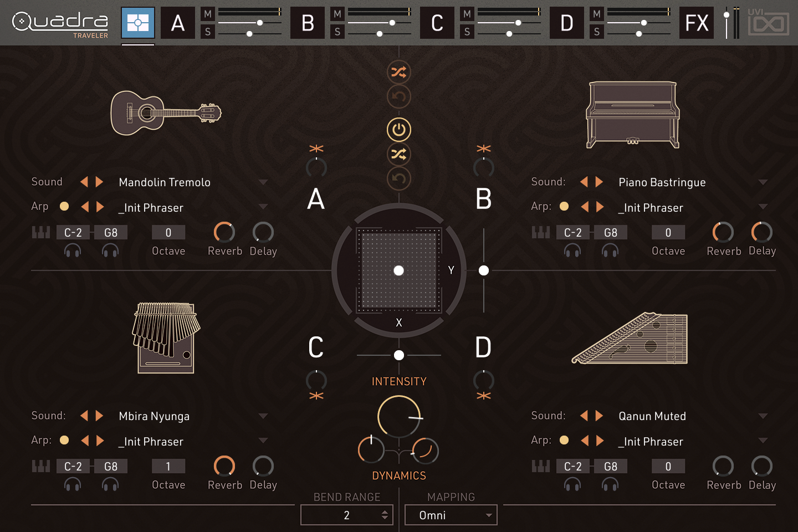Click the upright piano instrument image
Screen dimensions: 798x532
point(633,115)
